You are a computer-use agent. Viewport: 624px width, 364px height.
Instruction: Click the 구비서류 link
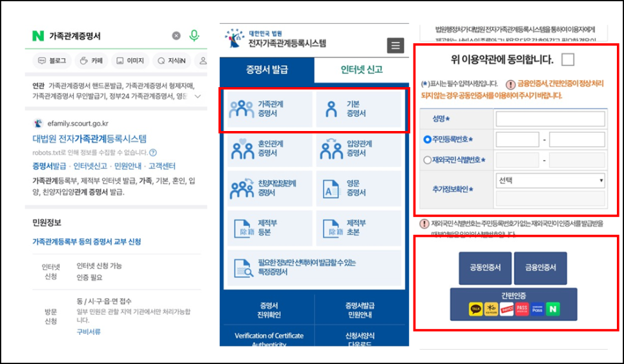click(x=88, y=331)
